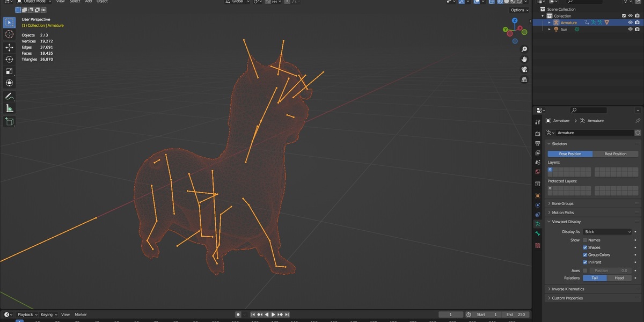Open the View menu in viewport header
The height and width of the screenshot is (322, 644).
click(x=60, y=2)
